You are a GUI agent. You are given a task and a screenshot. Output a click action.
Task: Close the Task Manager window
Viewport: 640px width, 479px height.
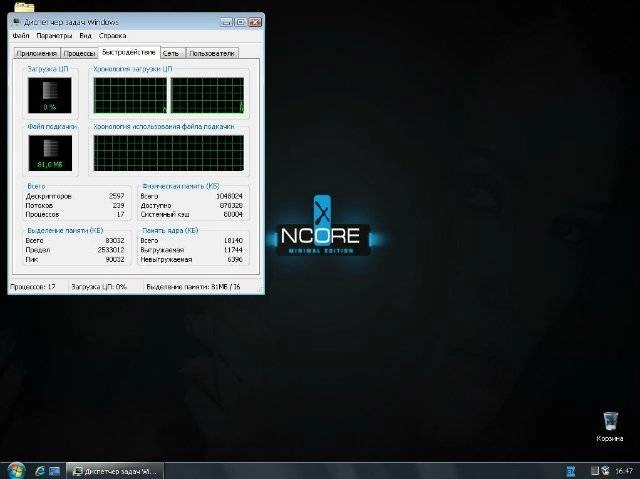(x=255, y=22)
